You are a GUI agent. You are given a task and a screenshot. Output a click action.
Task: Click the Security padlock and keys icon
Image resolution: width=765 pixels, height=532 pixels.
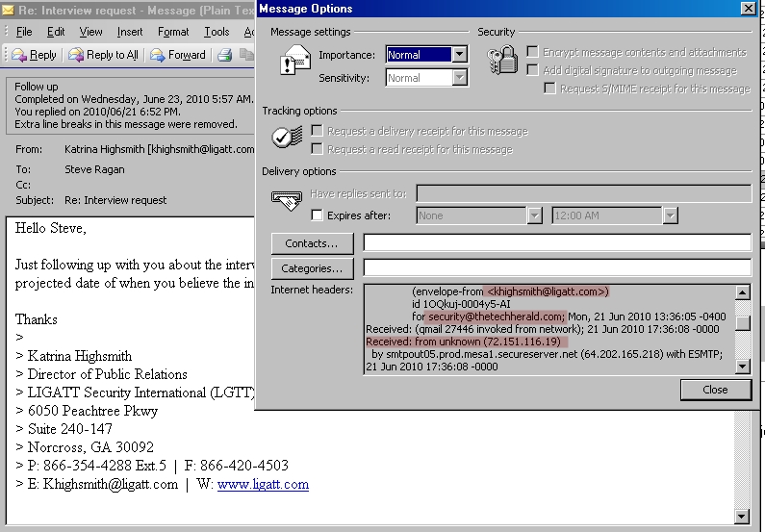coord(502,60)
